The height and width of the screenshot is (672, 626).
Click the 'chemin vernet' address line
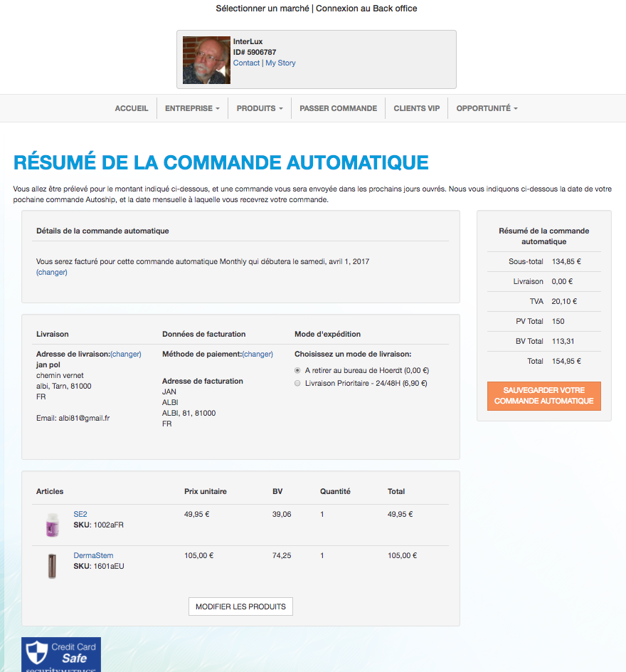coord(60,375)
